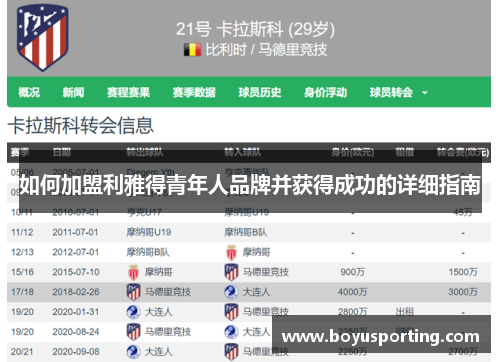Click Dalian crest in 2020-01-31 row
The image size is (500, 362).
click(x=133, y=312)
